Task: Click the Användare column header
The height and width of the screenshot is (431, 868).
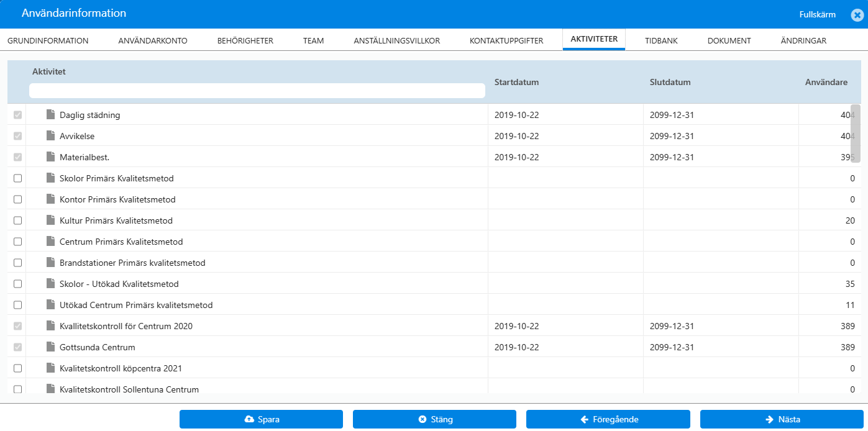Action: (826, 82)
